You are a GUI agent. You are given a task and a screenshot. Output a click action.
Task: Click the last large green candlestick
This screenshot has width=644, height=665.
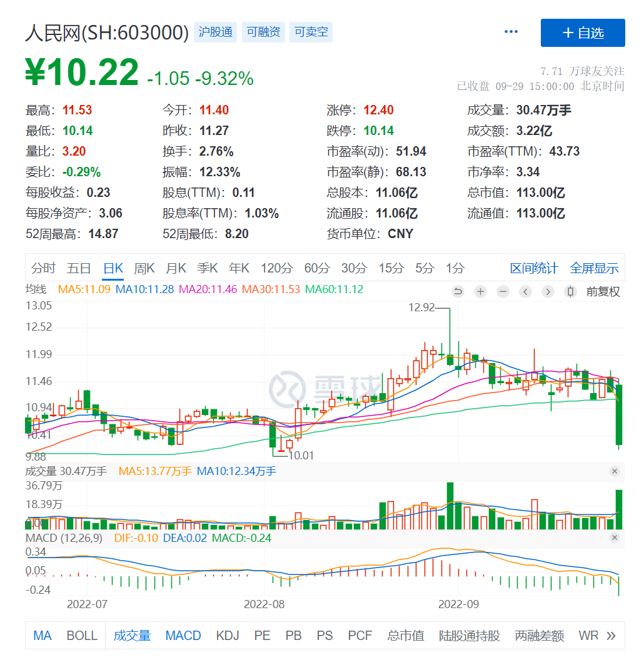pyautogui.click(x=619, y=414)
